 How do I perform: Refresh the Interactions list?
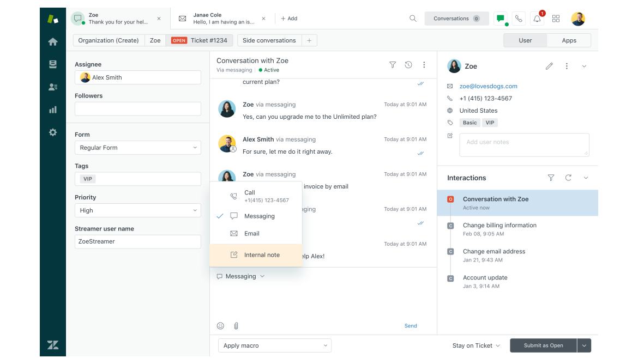[x=568, y=178]
